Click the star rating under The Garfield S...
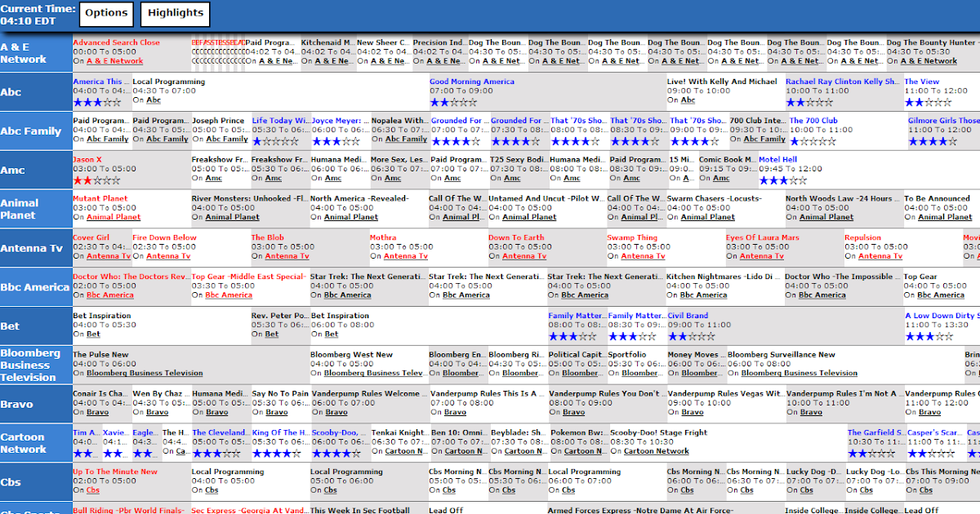 (x=871, y=453)
